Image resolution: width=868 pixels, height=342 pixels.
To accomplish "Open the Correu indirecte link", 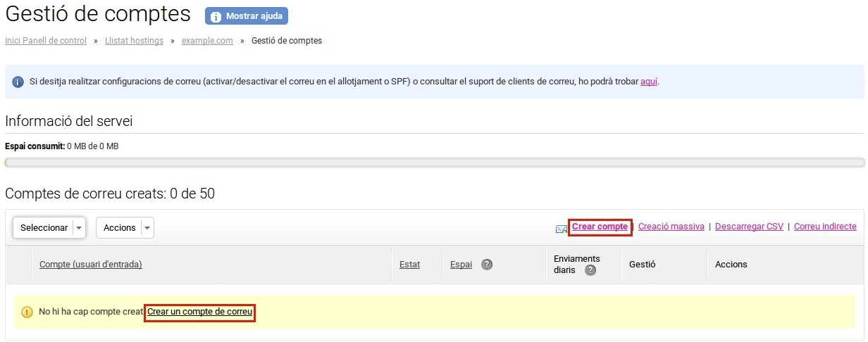I will (825, 227).
